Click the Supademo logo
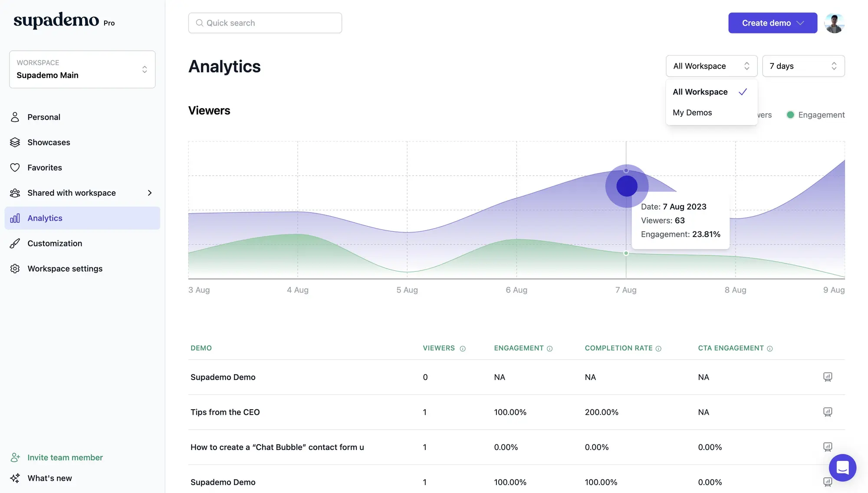868x493 pixels. (x=56, y=20)
